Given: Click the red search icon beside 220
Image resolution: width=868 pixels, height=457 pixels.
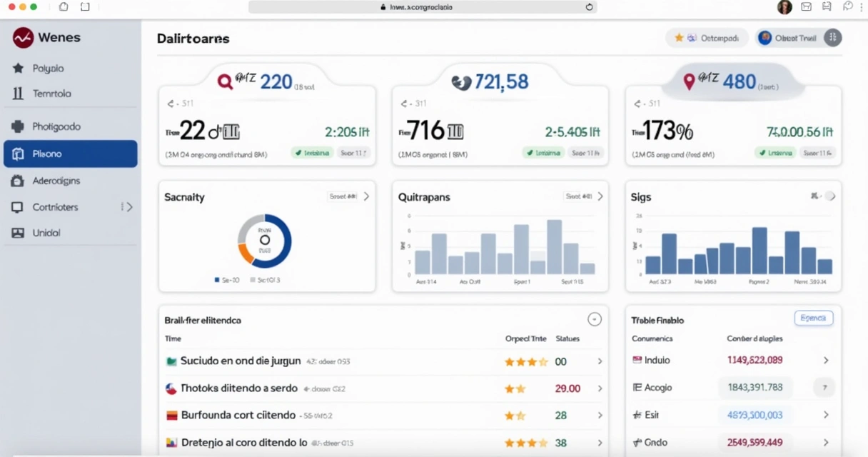Looking at the screenshot, I should (x=225, y=82).
